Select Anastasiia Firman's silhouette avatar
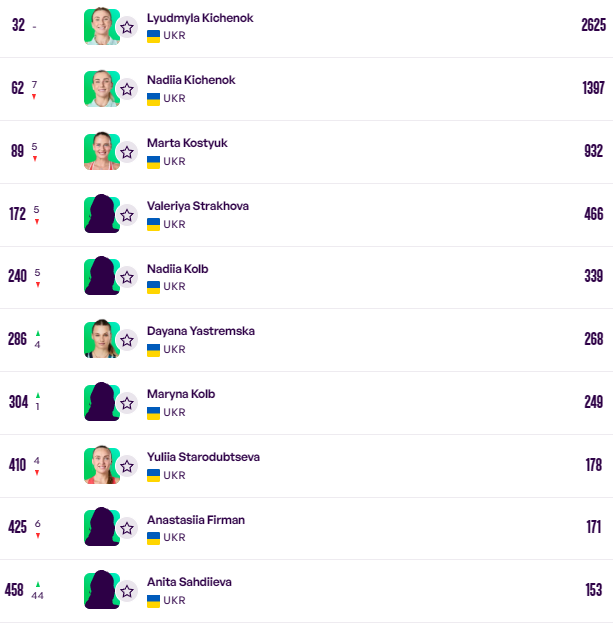The width and height of the screenshot is (613, 623). 101,528
